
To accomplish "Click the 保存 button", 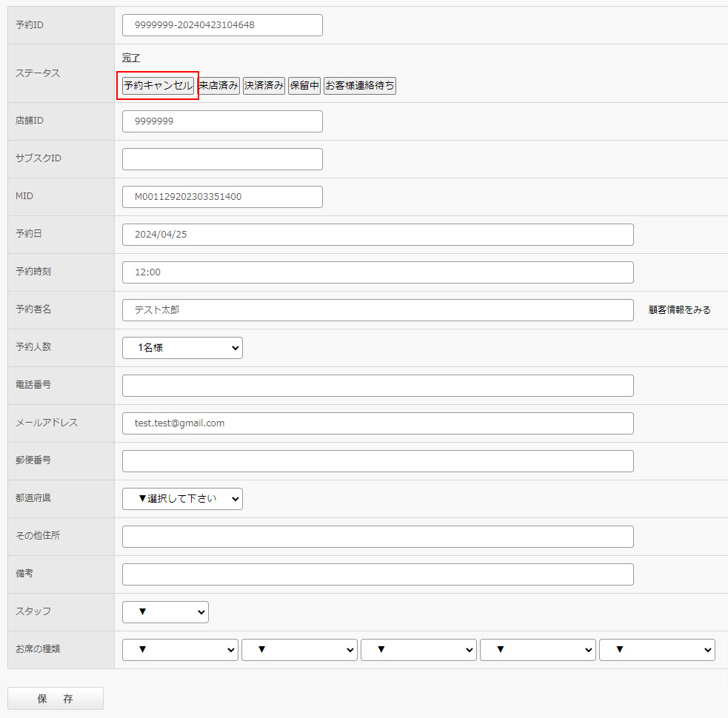I will (56, 699).
